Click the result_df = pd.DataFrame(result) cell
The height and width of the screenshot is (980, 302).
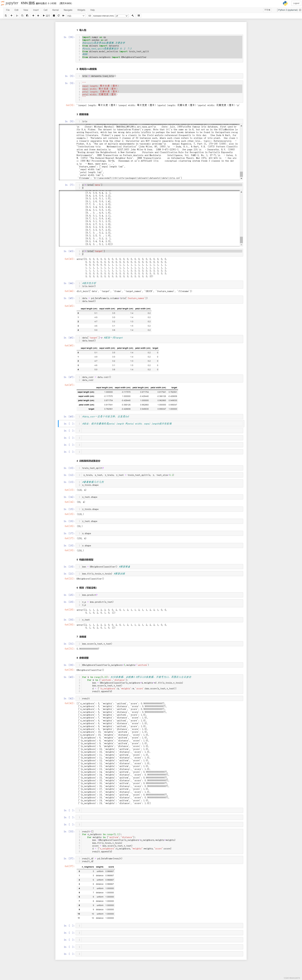[159, 860]
